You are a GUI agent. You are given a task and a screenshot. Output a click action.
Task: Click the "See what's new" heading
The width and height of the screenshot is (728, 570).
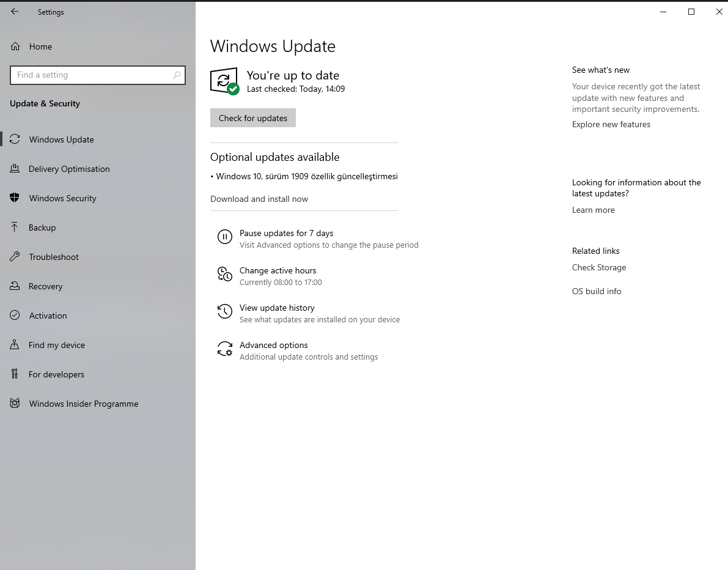(x=601, y=70)
